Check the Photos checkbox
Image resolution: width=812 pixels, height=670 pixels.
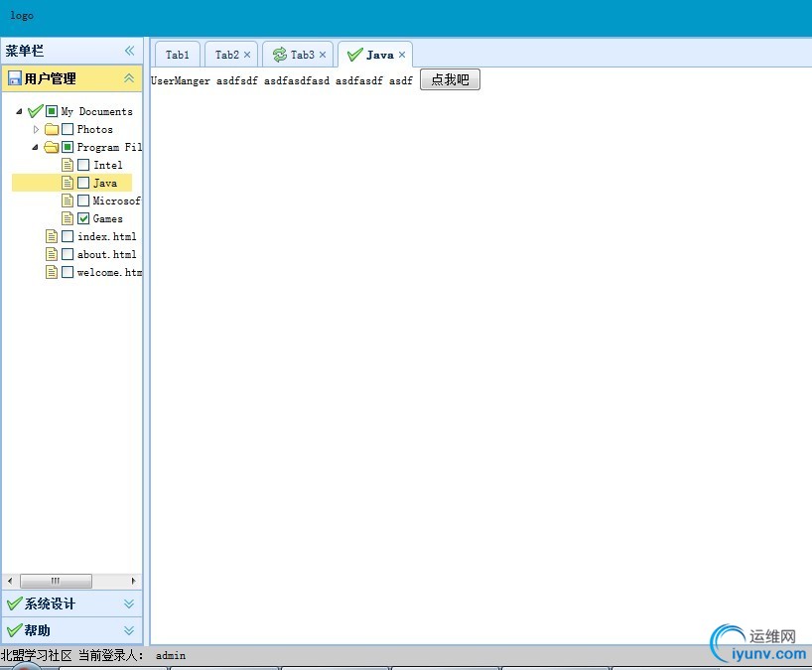68,129
